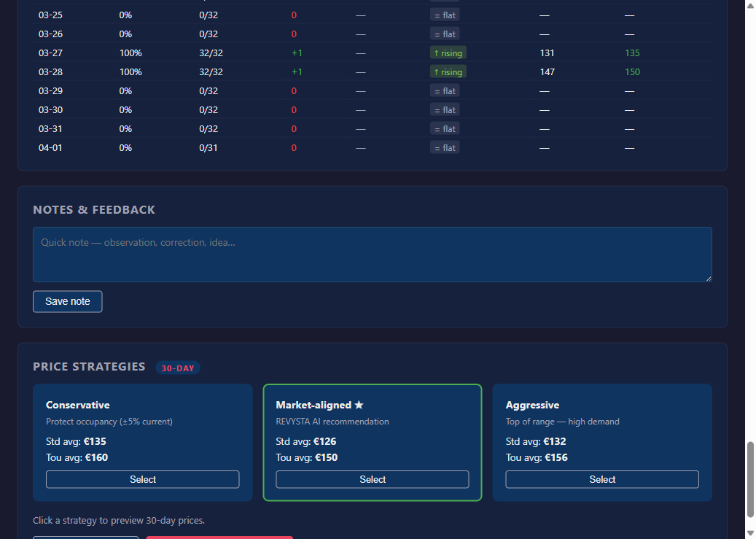Image resolution: width=756 pixels, height=539 pixels.
Task: Select the Market-aligned strategy
Action: click(373, 479)
